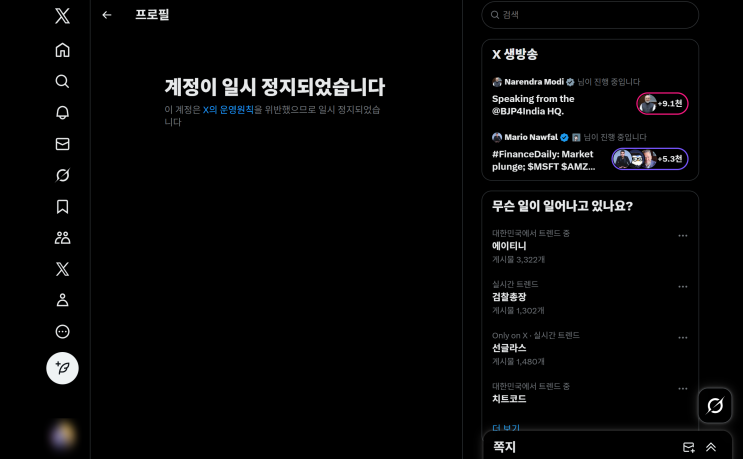
Task: Click Mario Nawfal small avatar
Action: click(497, 137)
